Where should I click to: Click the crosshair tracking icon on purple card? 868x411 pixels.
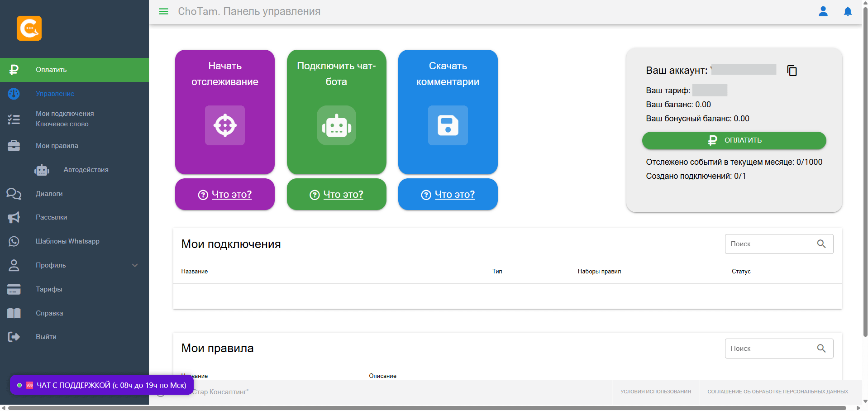[x=225, y=125]
